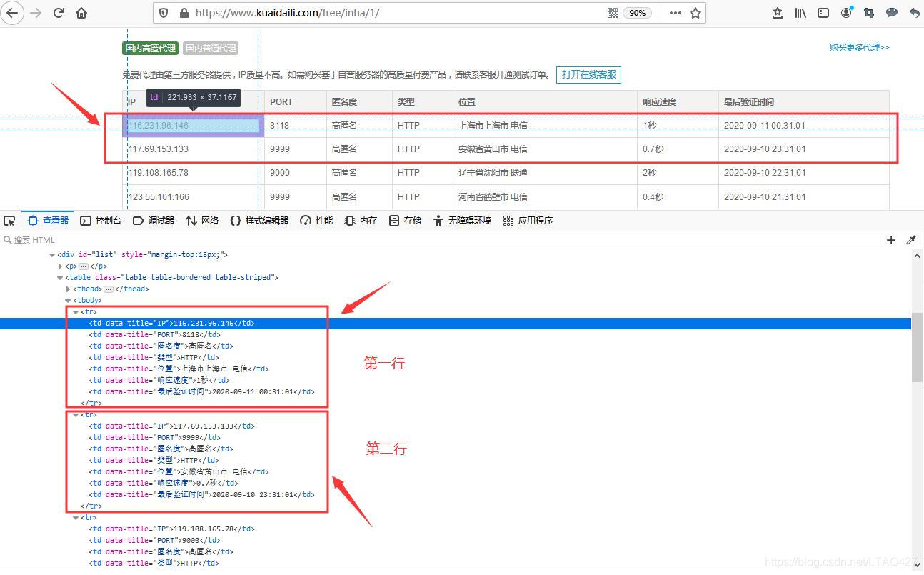
Task: Collapse the table node
Action: point(60,278)
